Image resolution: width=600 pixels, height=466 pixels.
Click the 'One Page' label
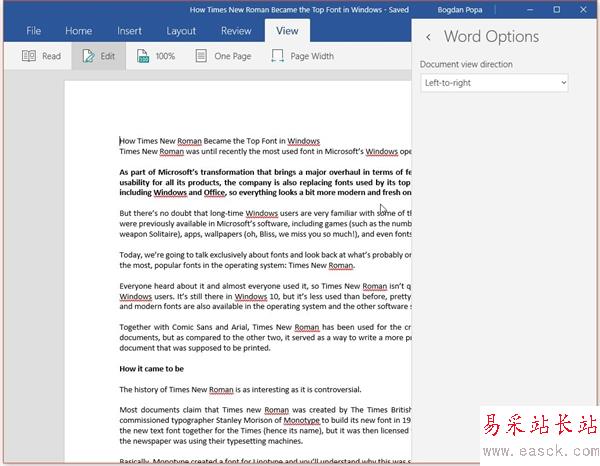click(x=233, y=56)
